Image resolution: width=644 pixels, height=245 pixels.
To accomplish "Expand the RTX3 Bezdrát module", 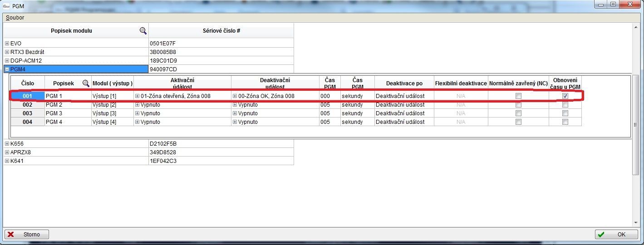I will coord(7,52).
